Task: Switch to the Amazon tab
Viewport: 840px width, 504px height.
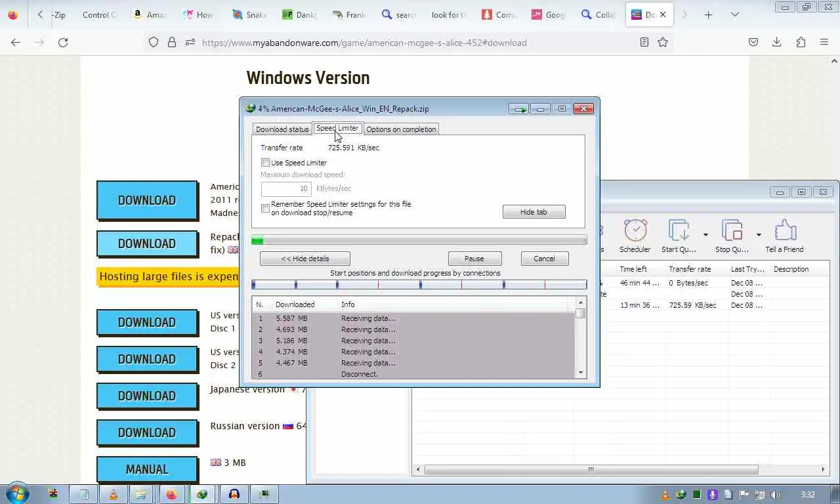Action: pyautogui.click(x=149, y=14)
